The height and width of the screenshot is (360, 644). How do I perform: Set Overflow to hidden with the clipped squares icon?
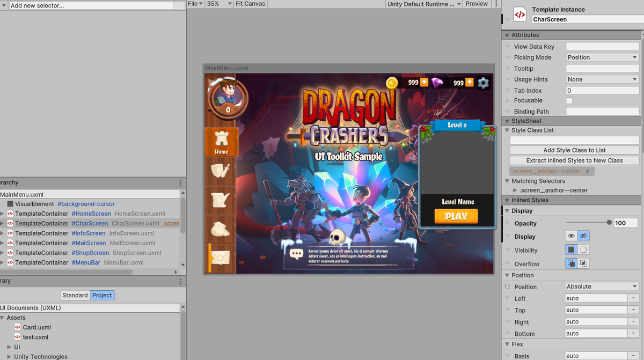[x=583, y=263]
